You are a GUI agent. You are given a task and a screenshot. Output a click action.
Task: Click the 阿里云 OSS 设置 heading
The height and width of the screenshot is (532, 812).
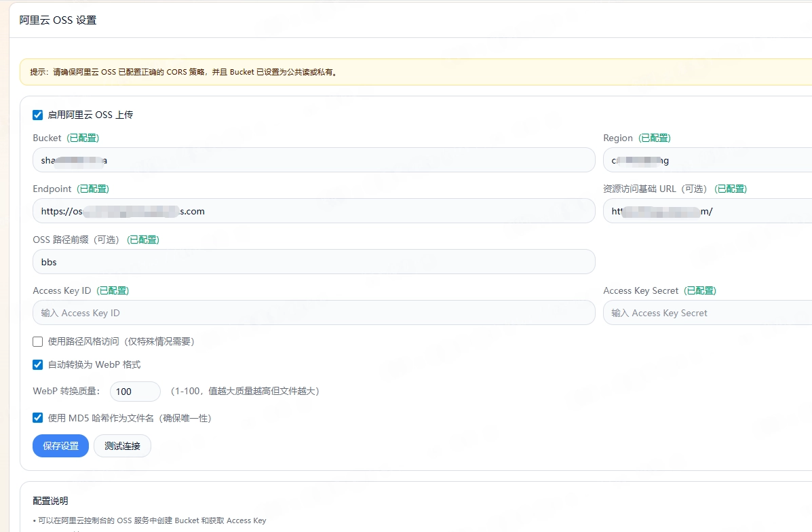(58, 20)
